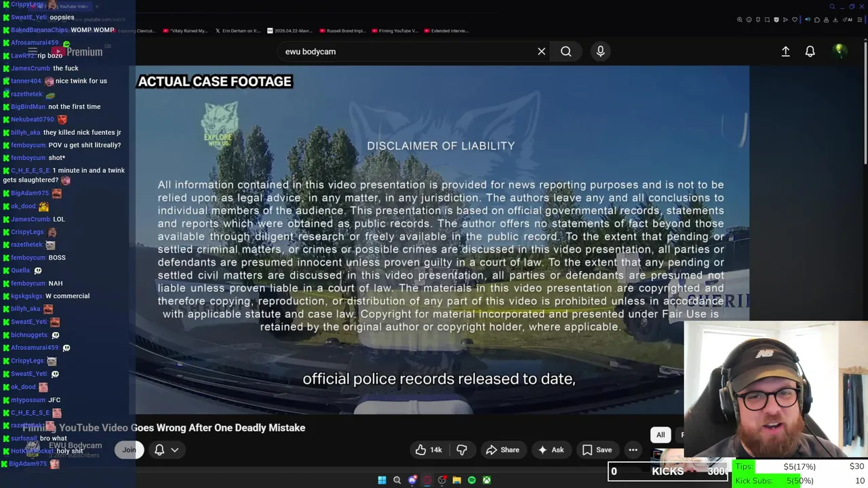This screenshot has height=488, width=868.
Task: Join the EWU Bodycam channel
Action: 129,449
